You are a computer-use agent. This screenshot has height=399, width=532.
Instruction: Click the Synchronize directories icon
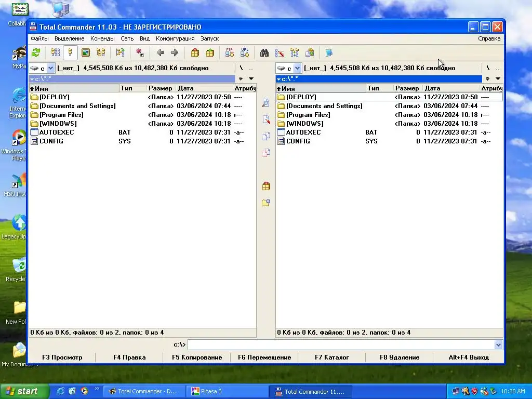[x=295, y=52]
